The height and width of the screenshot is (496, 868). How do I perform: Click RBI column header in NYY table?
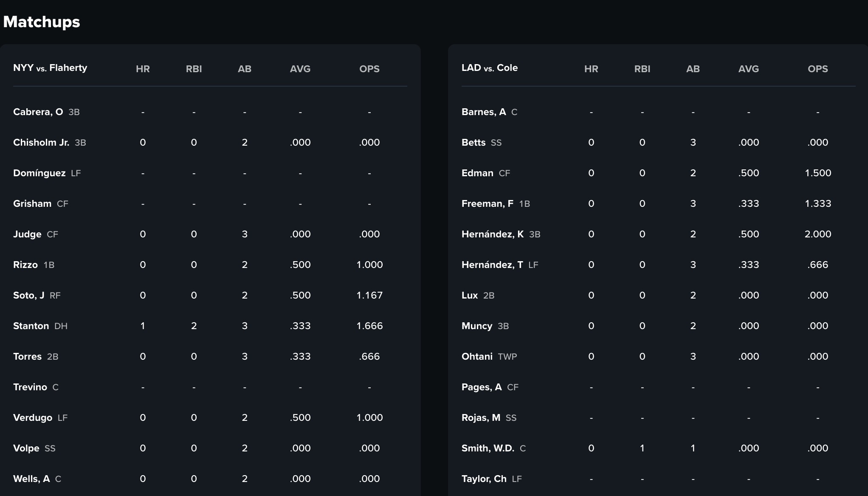194,69
